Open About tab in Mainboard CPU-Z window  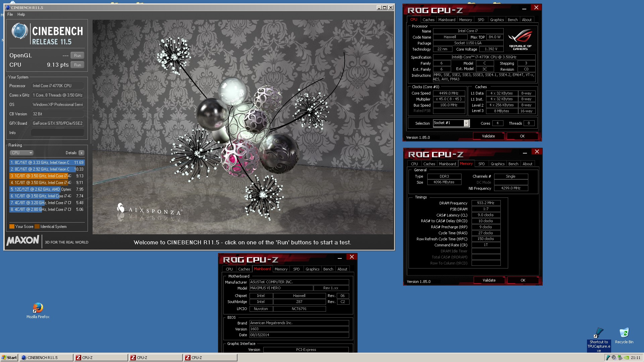tap(342, 269)
